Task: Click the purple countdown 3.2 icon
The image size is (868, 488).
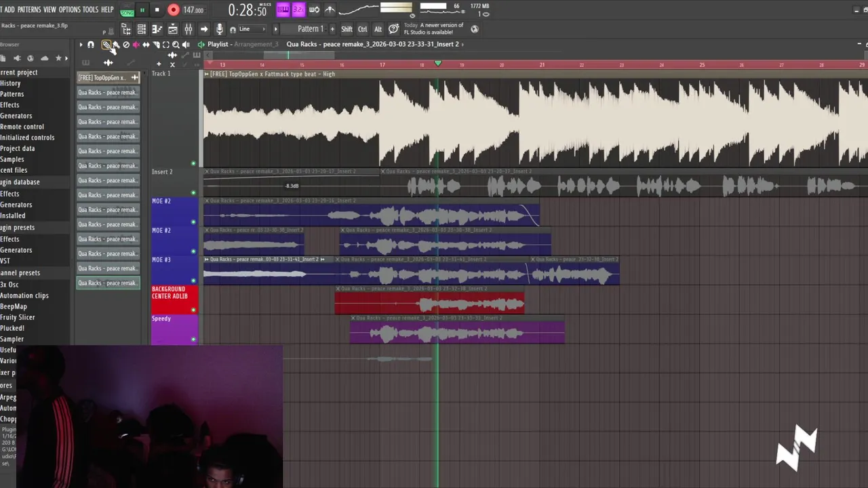Action: [298, 9]
